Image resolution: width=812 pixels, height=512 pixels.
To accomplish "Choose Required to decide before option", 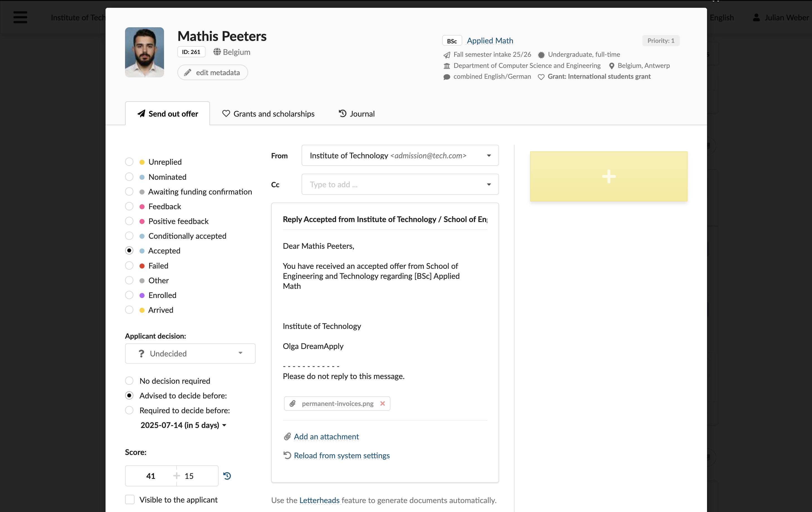I will point(129,410).
